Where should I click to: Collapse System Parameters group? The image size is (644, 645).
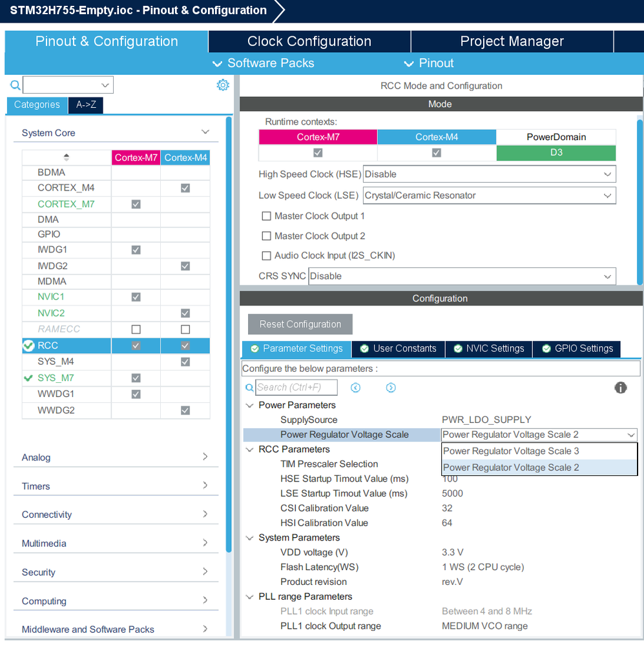tap(249, 538)
